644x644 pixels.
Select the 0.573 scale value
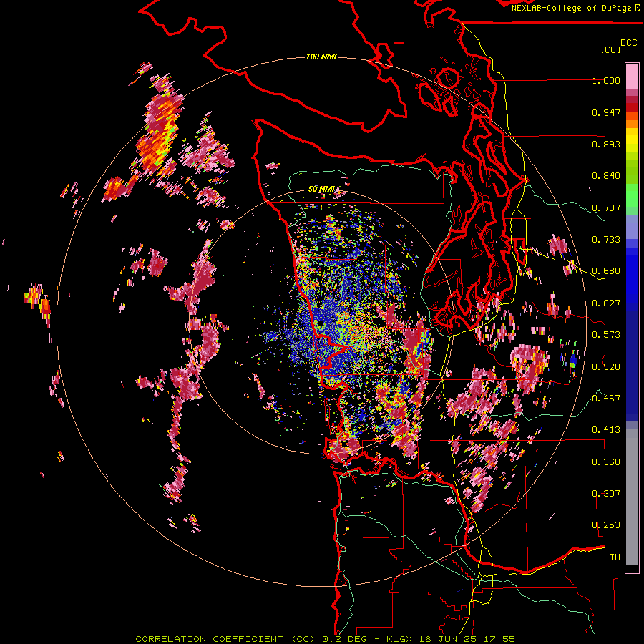606,335
